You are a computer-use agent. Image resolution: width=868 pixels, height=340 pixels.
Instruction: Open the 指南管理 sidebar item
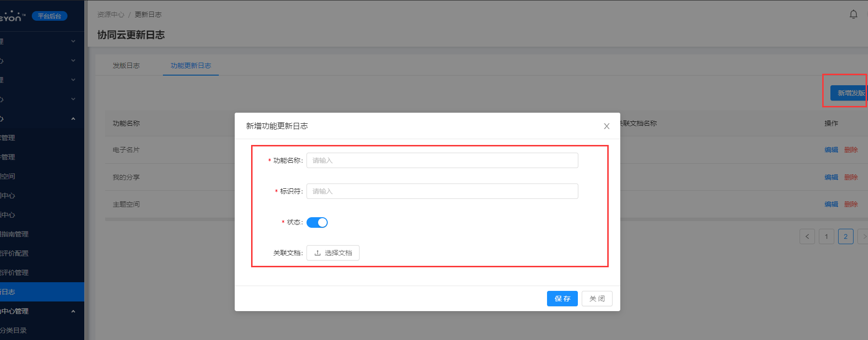[42, 234]
